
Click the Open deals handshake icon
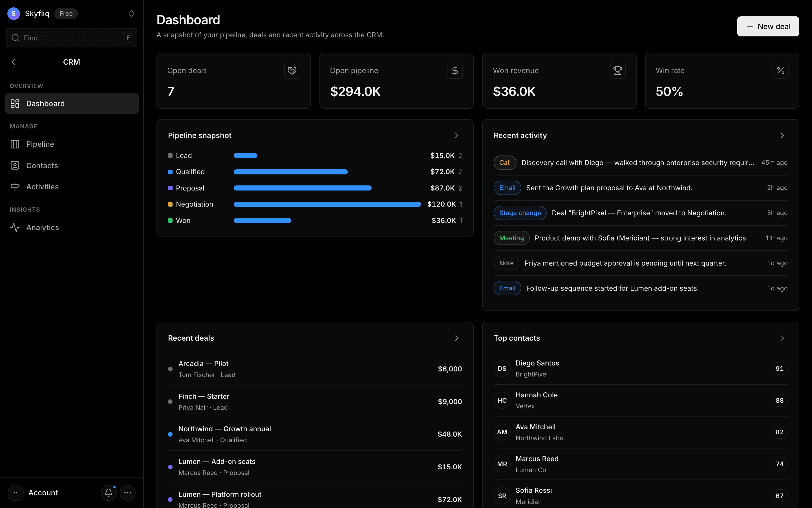coord(292,71)
